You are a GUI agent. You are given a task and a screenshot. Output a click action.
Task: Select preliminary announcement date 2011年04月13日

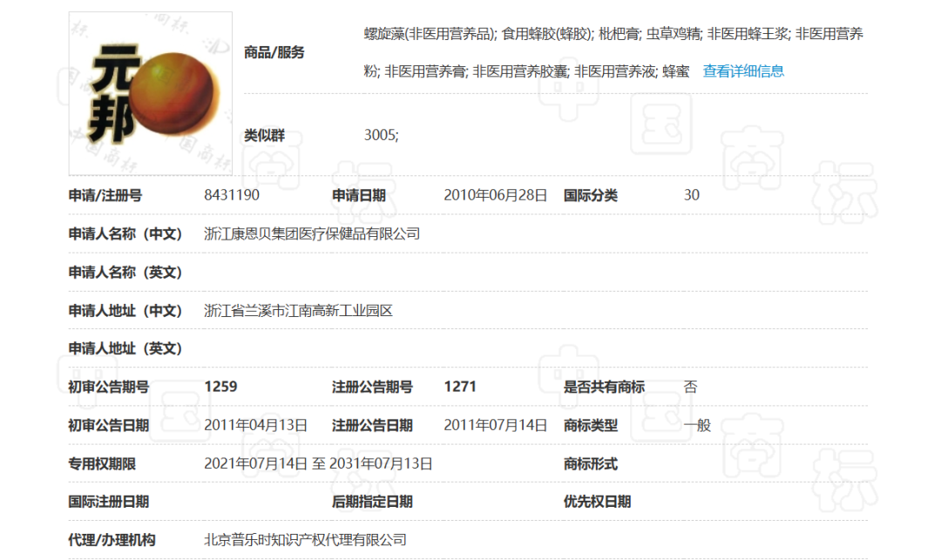coord(255,425)
